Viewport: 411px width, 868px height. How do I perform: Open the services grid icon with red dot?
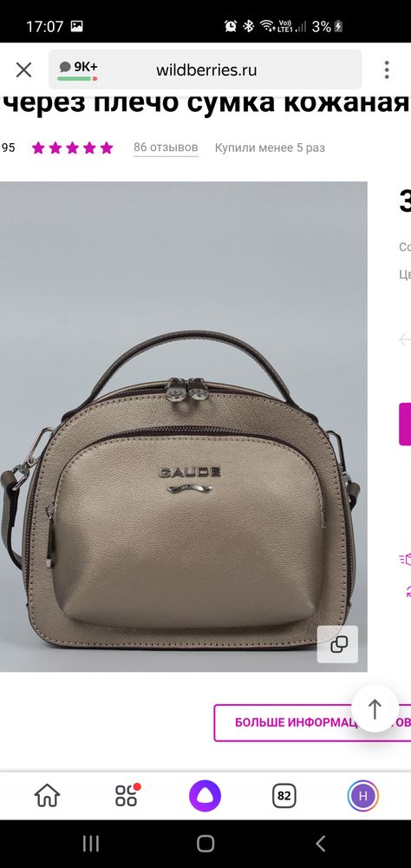(x=127, y=795)
